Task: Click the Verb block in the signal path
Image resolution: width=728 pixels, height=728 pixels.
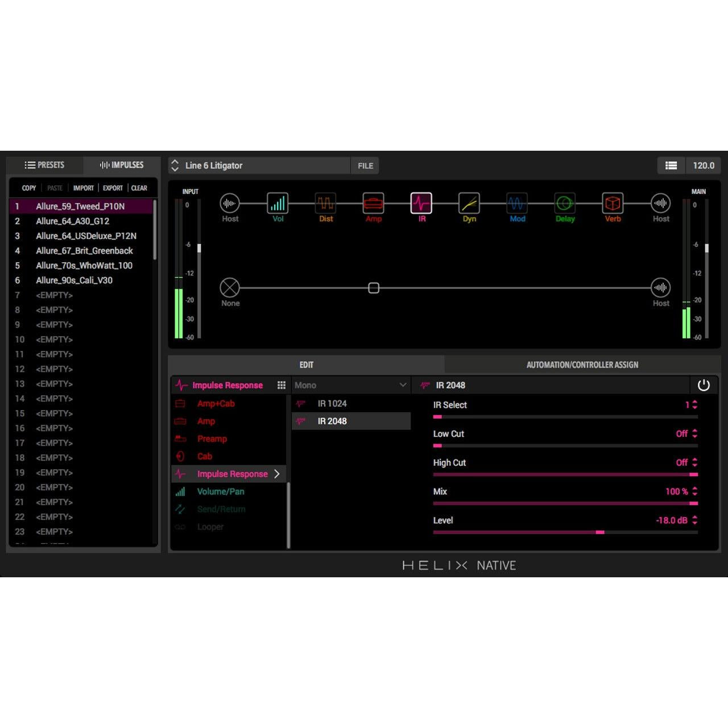Action: point(613,203)
